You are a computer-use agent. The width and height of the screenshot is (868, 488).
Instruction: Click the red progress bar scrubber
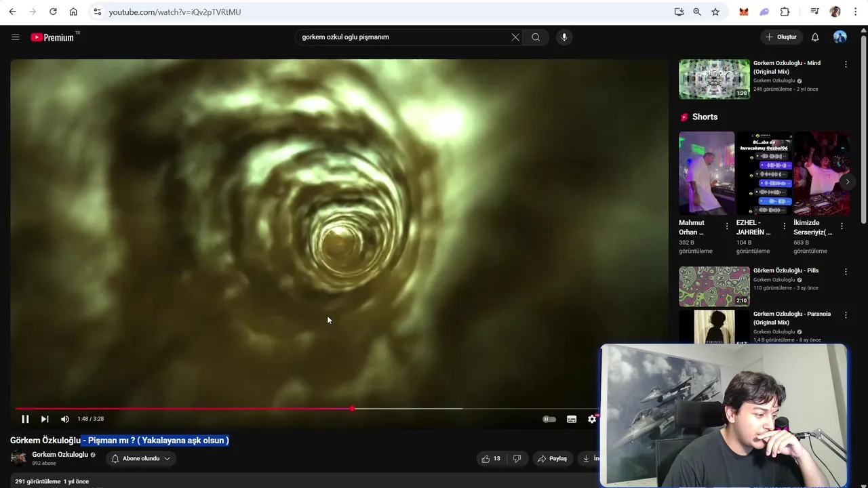click(x=352, y=409)
